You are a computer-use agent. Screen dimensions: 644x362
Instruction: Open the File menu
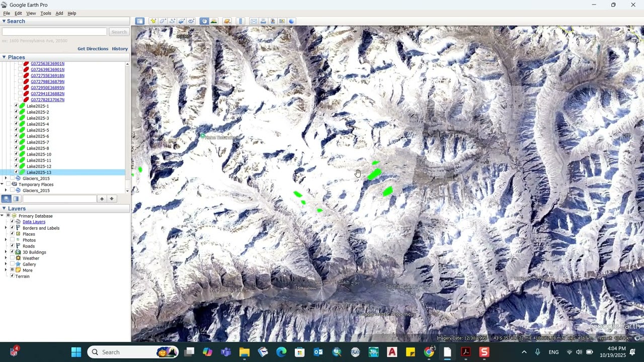click(7, 13)
